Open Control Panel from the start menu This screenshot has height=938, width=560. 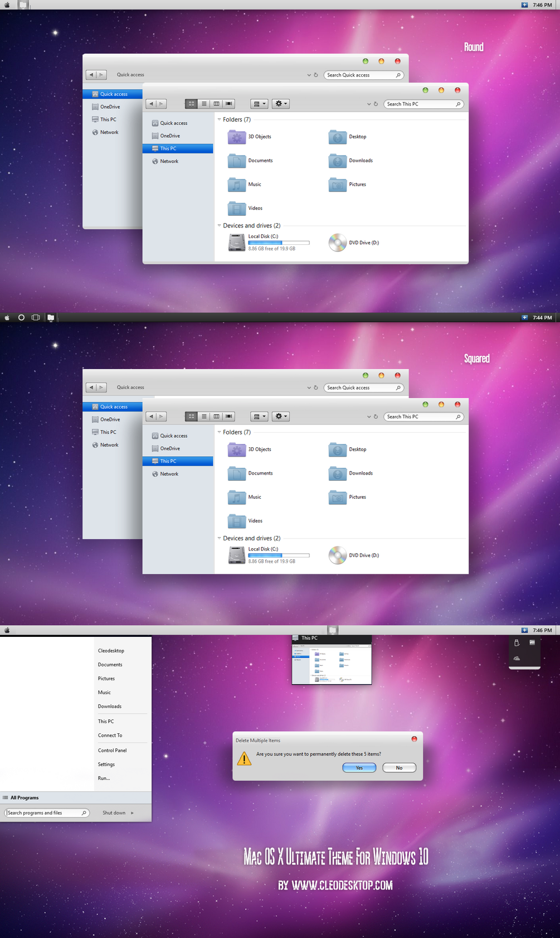pos(112,751)
